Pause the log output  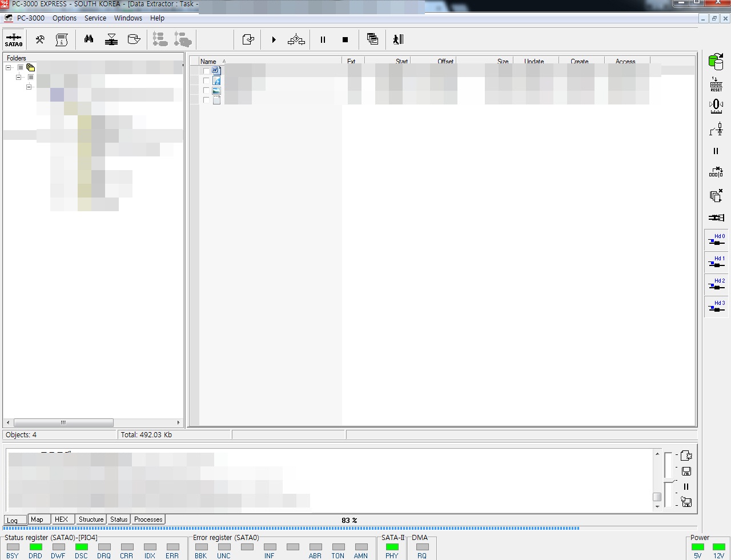coord(686,487)
